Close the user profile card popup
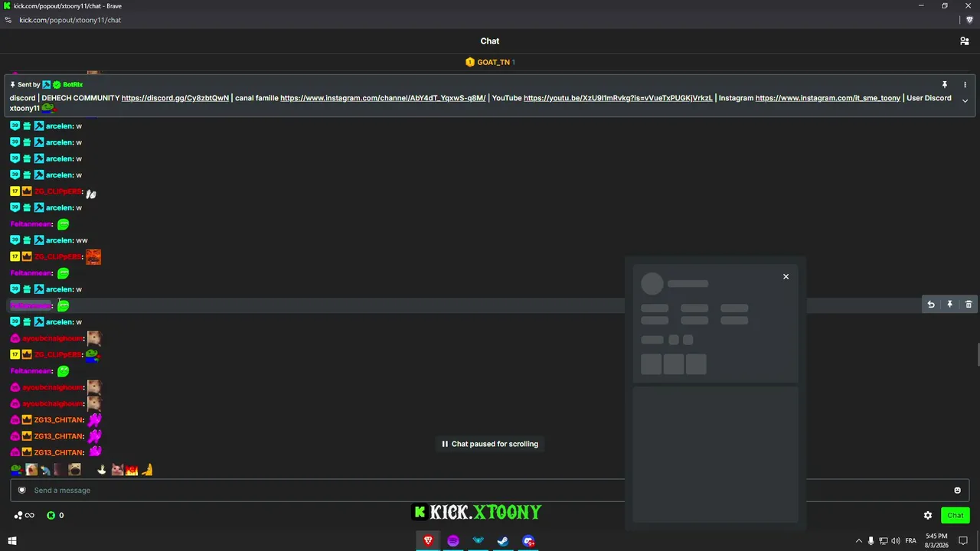Screen dimensions: 980x551 click(x=786, y=276)
